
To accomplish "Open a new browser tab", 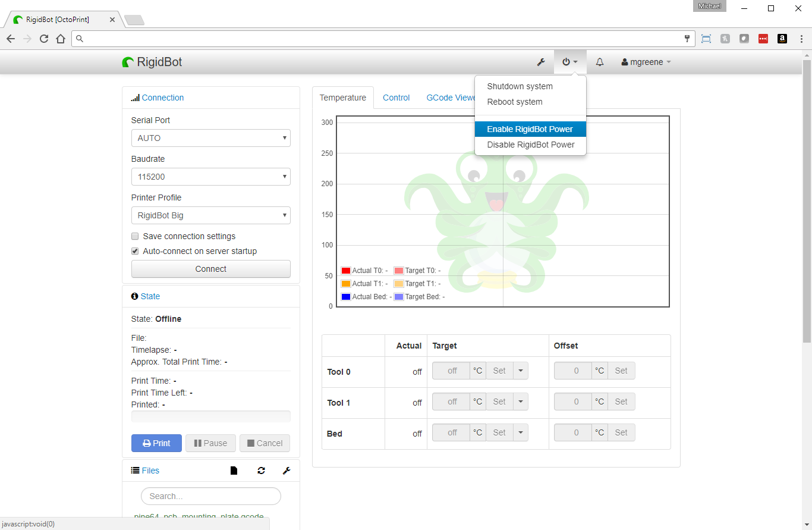I will (x=134, y=20).
